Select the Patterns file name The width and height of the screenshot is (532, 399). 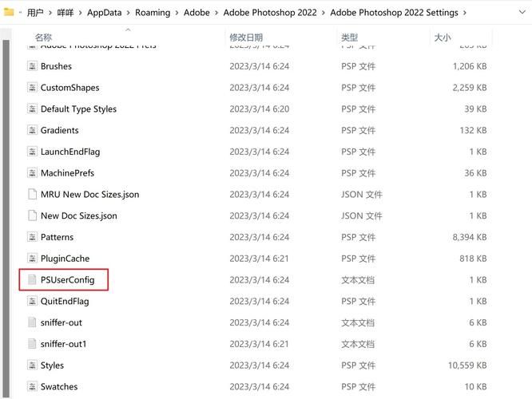point(57,237)
